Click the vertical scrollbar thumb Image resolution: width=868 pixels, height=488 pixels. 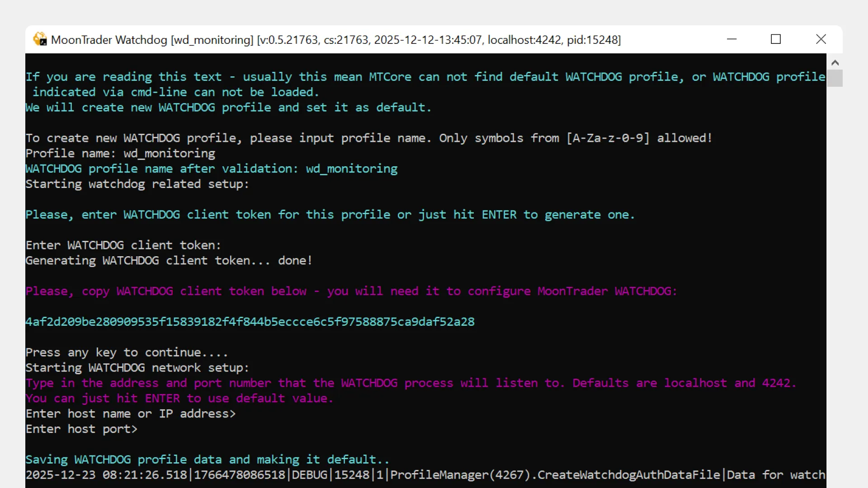(835, 78)
